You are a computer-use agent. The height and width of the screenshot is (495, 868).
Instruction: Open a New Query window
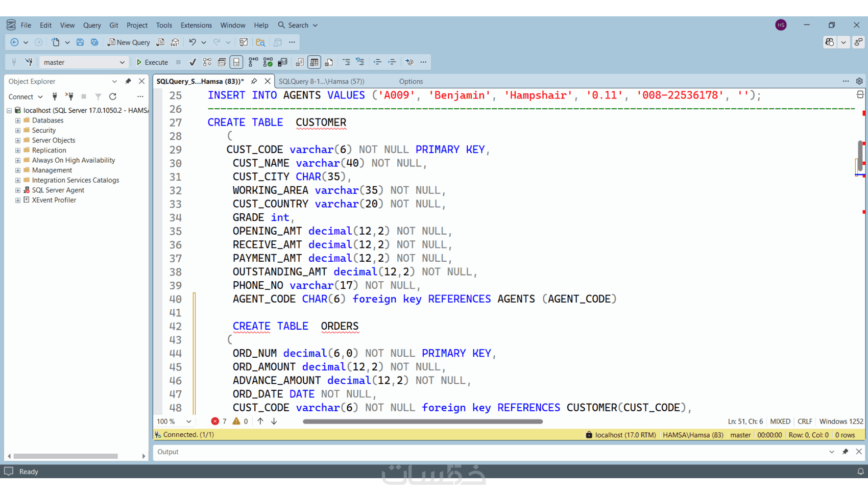[x=129, y=42]
